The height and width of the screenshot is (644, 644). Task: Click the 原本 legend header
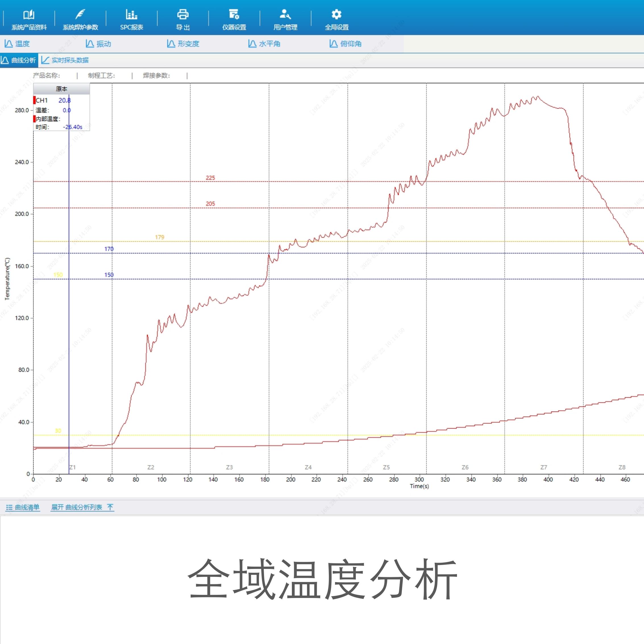pyautogui.click(x=61, y=89)
